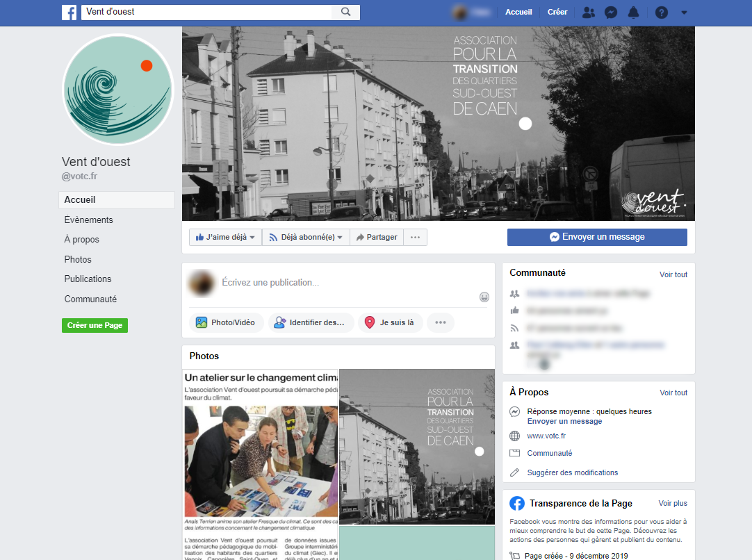Open the Déjà abonné(e) dropdown

[x=306, y=238]
